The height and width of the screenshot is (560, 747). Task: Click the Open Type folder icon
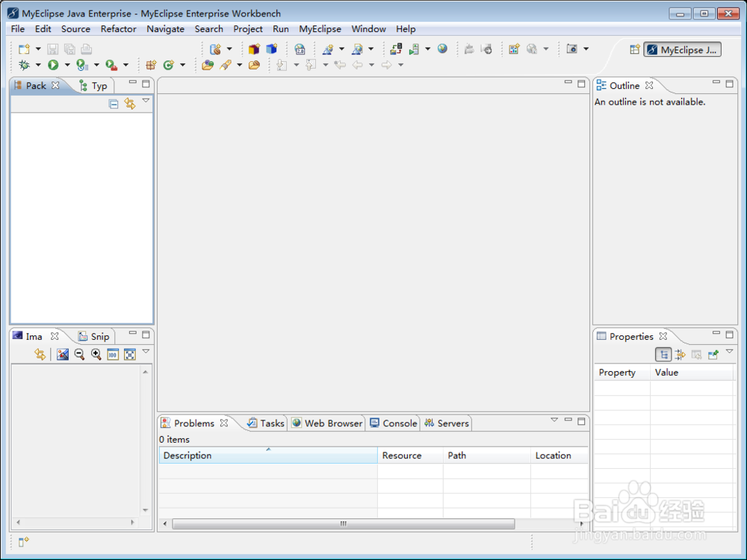click(208, 65)
